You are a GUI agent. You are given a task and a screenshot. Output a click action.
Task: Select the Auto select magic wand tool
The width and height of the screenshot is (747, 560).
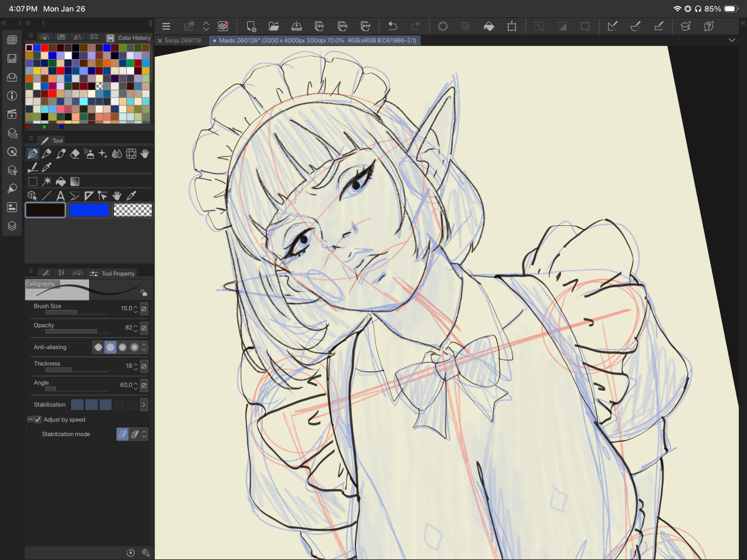click(47, 182)
